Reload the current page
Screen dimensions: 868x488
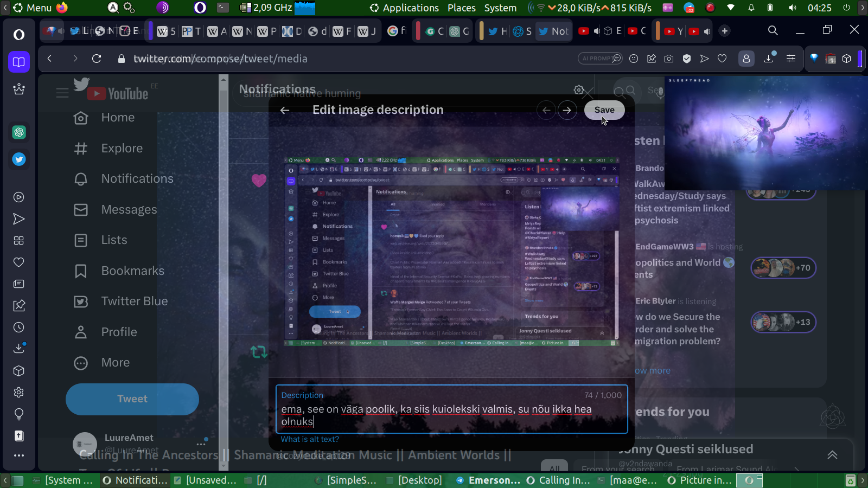coord(97,59)
